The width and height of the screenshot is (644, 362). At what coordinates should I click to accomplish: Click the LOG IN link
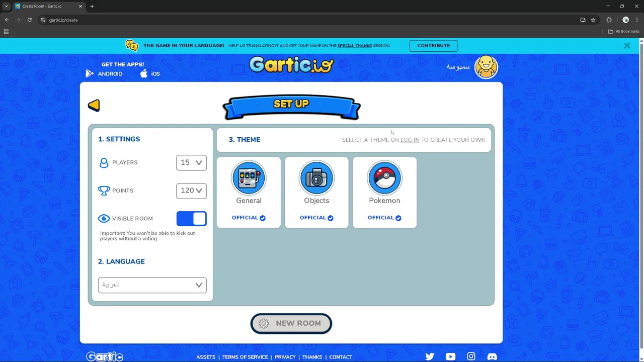410,140
